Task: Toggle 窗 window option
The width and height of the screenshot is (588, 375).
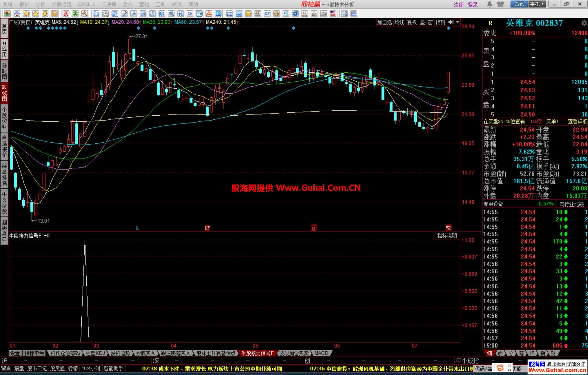Action: click(x=430, y=22)
